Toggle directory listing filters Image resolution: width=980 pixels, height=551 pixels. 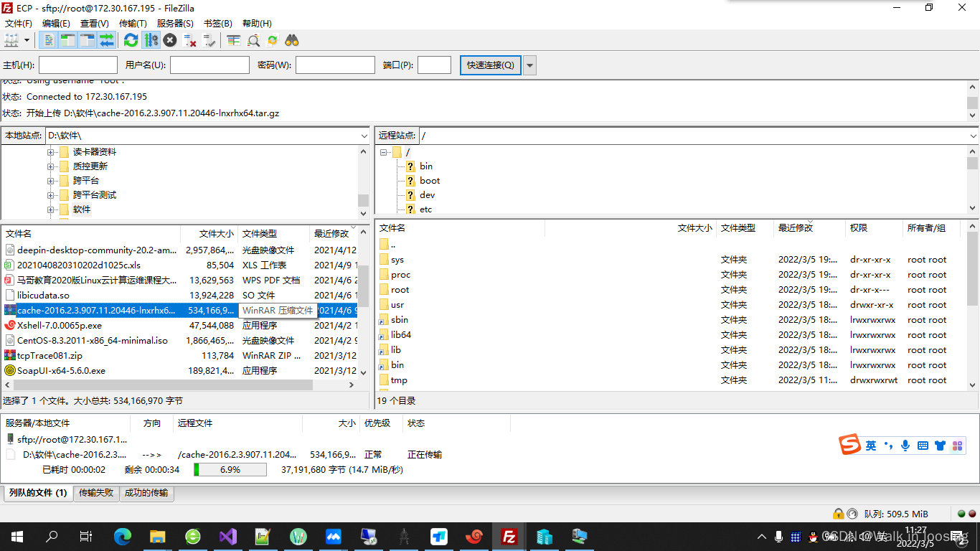[233, 40]
